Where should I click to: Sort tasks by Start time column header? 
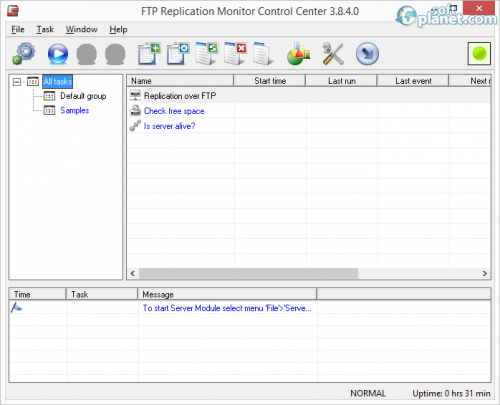click(x=270, y=81)
